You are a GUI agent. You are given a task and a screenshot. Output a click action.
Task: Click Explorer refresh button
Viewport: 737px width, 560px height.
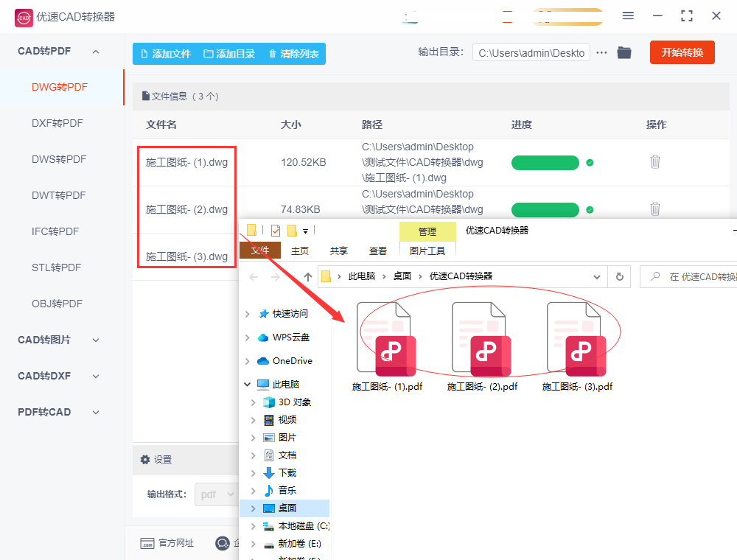coord(620,277)
